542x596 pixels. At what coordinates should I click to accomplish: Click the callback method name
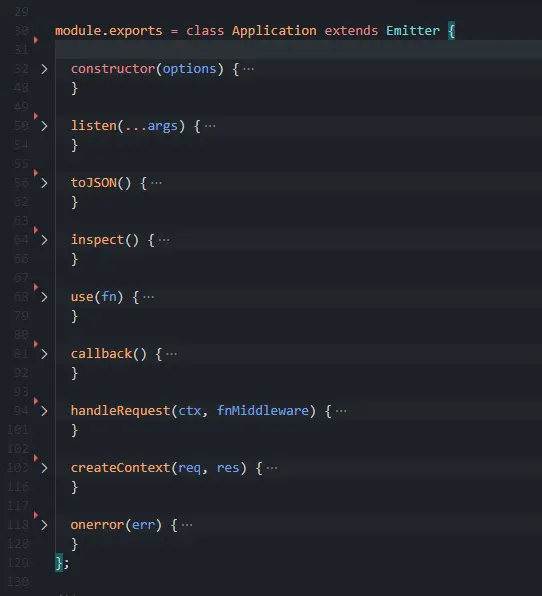[101, 354]
